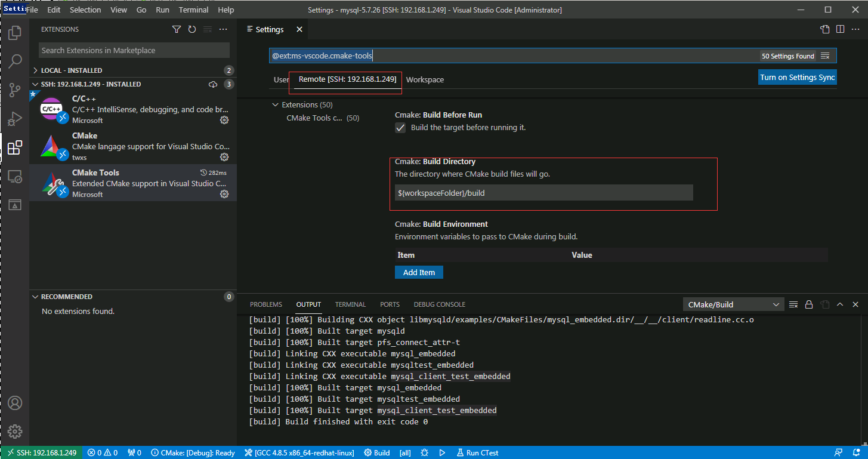Launch the debugger from the status bar bug icon

pyautogui.click(x=424, y=453)
